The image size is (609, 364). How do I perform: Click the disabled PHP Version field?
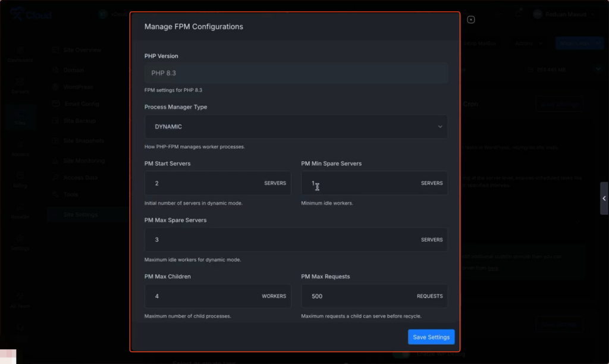point(296,73)
